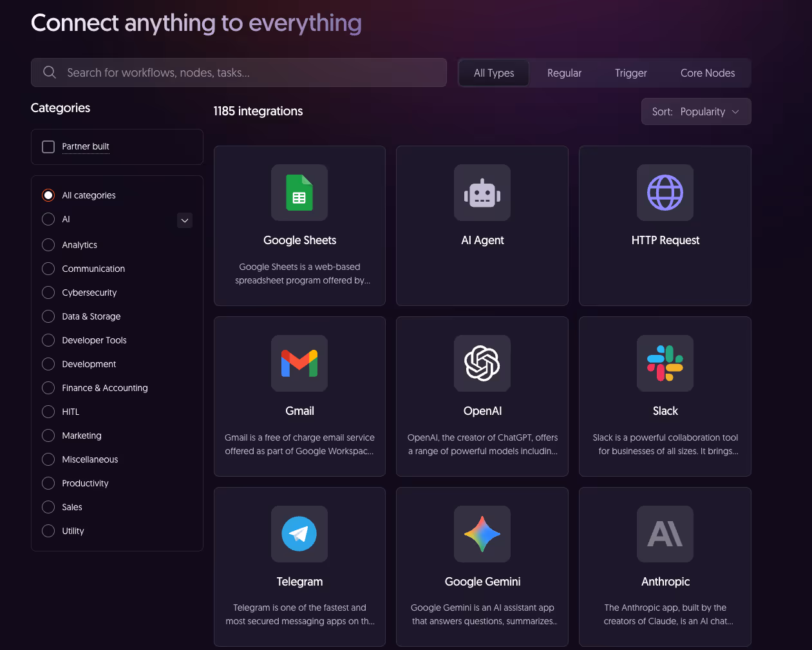Click the Gmail envelope icon
Image resolution: width=812 pixels, height=650 pixels.
pyautogui.click(x=299, y=363)
